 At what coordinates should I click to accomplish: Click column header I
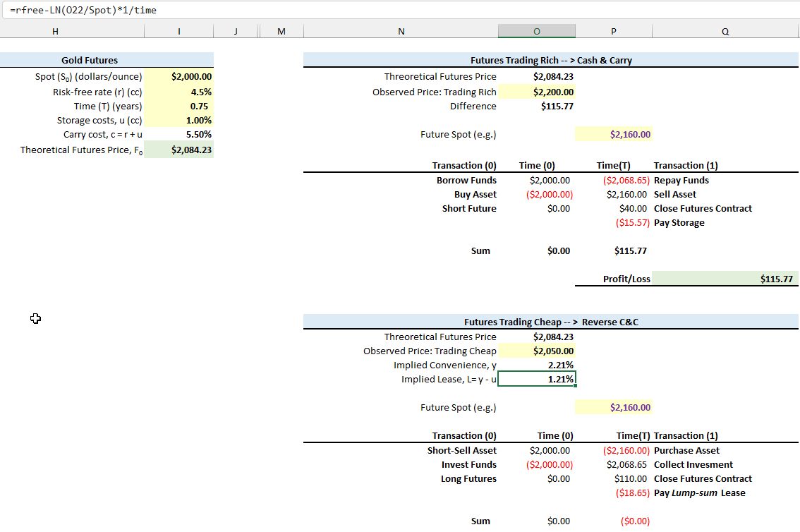click(x=178, y=31)
